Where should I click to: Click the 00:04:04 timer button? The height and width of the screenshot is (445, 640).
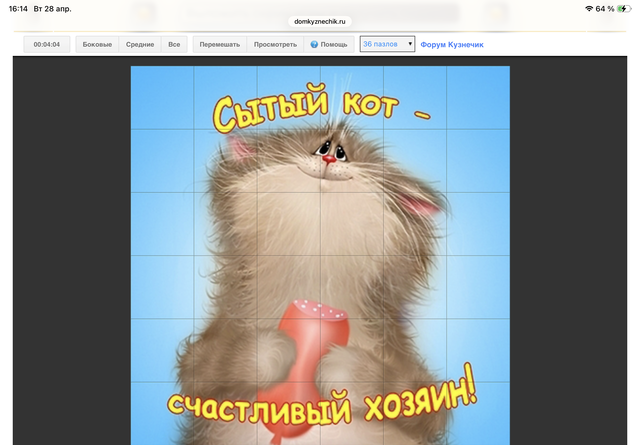47,44
